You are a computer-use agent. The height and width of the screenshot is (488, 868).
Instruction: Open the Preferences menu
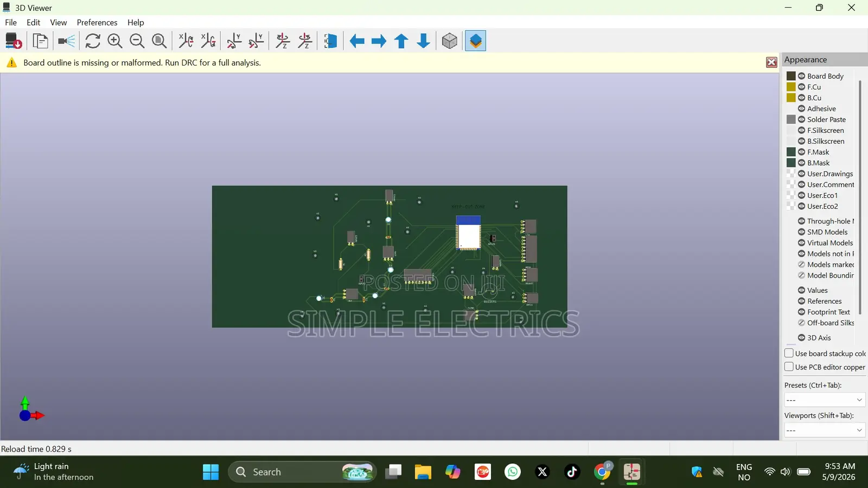tap(97, 22)
